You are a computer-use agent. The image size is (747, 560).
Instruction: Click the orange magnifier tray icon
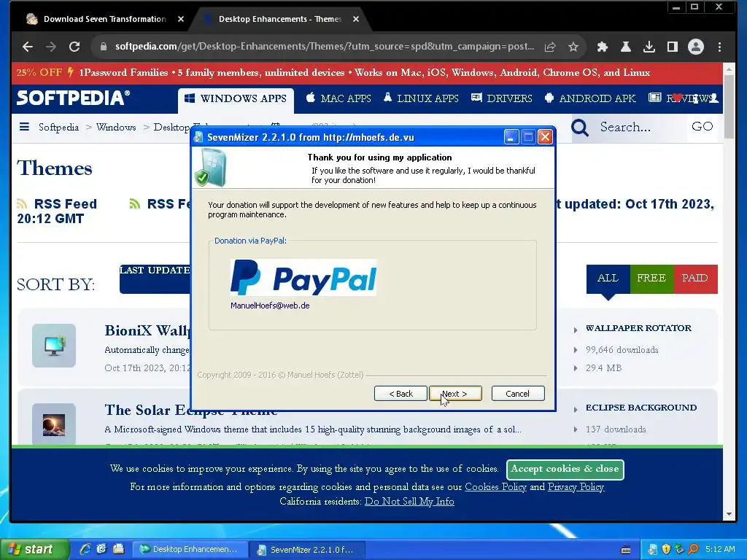(x=694, y=550)
